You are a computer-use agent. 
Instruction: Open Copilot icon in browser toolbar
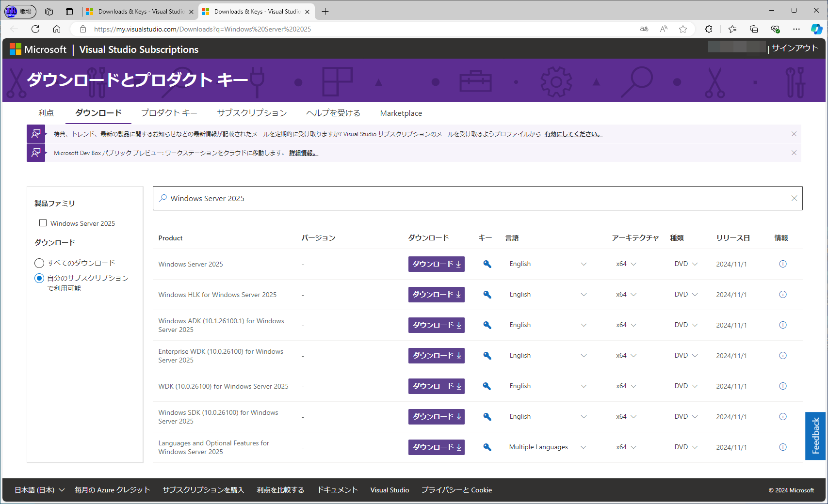point(816,29)
